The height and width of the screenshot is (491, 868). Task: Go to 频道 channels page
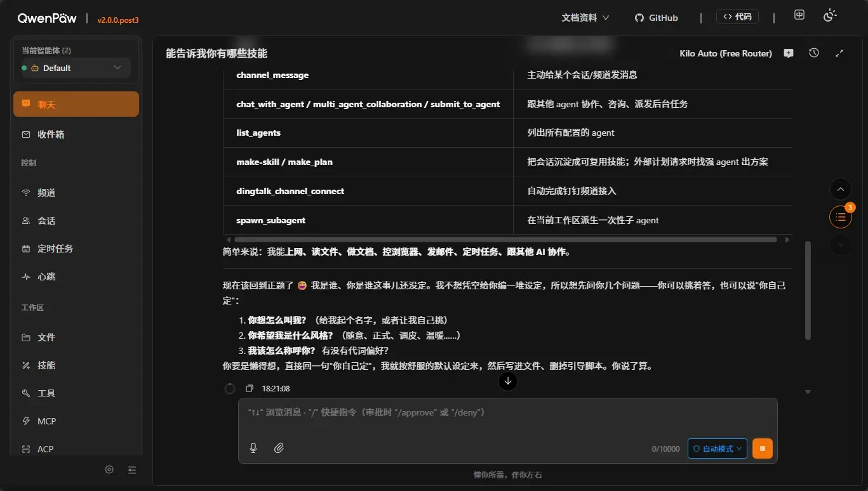point(76,193)
